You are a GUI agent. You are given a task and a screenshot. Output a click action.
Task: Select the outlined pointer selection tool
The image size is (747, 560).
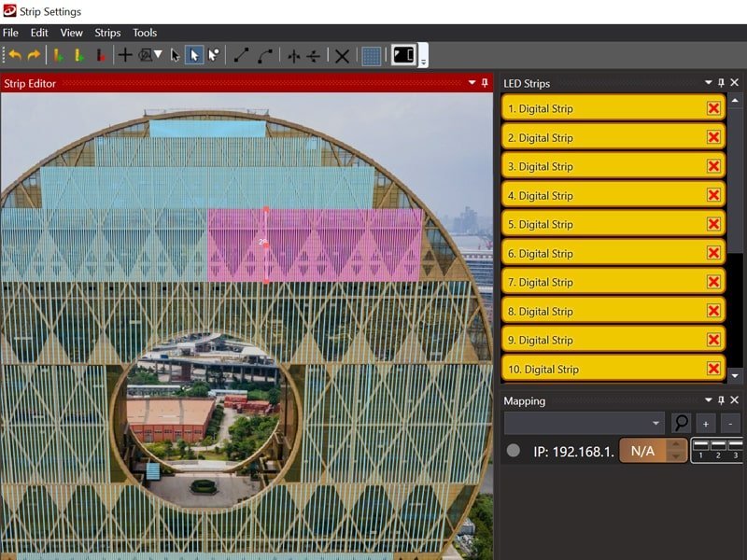click(176, 55)
